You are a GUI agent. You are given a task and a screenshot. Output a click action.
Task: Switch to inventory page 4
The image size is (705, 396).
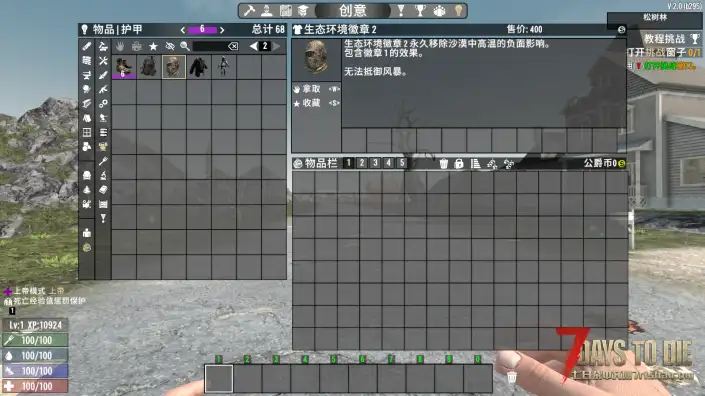click(x=388, y=163)
